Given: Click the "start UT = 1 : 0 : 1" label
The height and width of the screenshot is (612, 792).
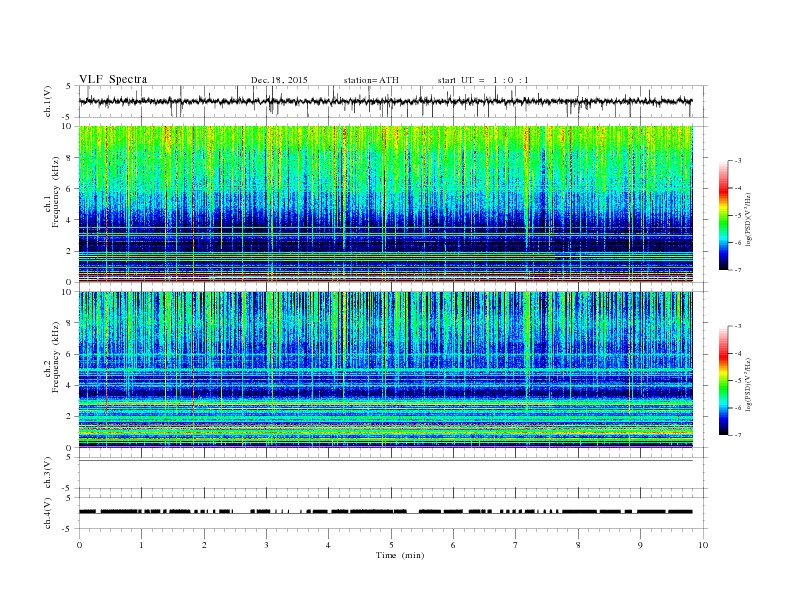Looking at the screenshot, I should [483, 80].
